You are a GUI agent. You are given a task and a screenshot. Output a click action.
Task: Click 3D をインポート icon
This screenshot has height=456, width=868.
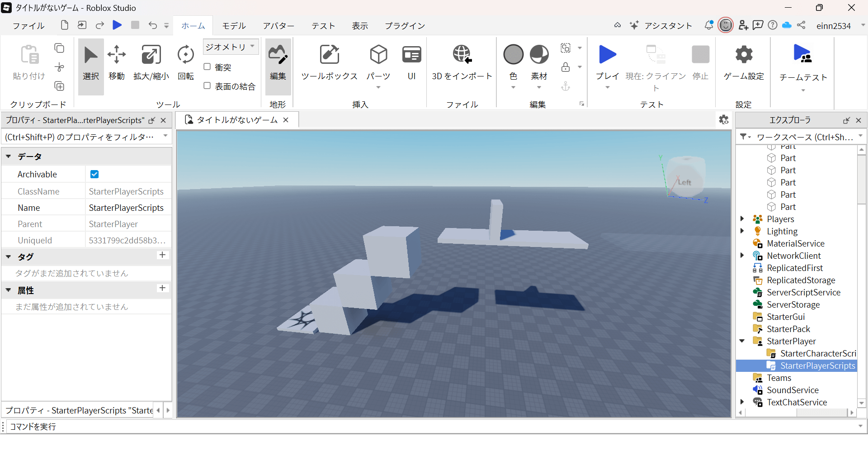pos(462,54)
